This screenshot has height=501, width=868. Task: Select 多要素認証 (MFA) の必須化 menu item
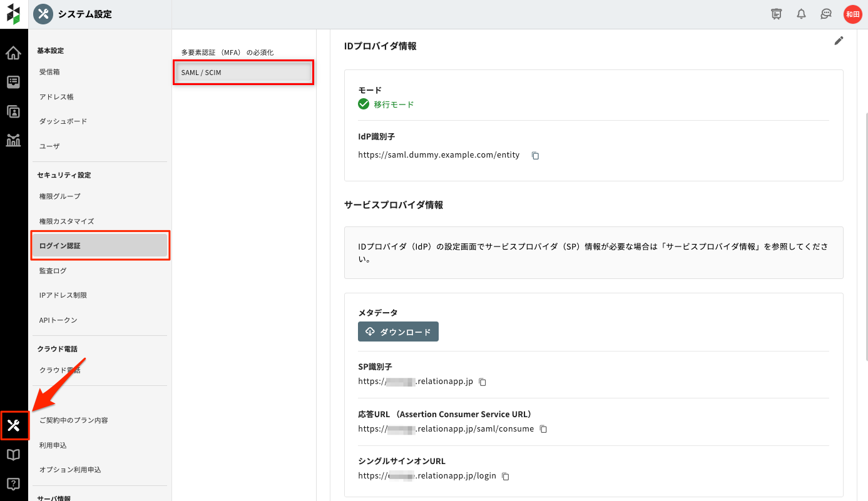(x=227, y=53)
